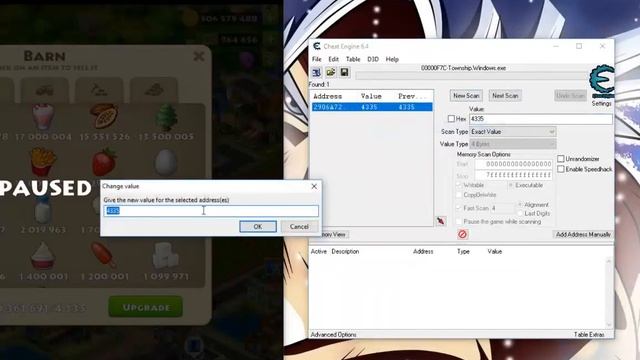Toggle the CopyOnWrite checkbox

[459, 195]
